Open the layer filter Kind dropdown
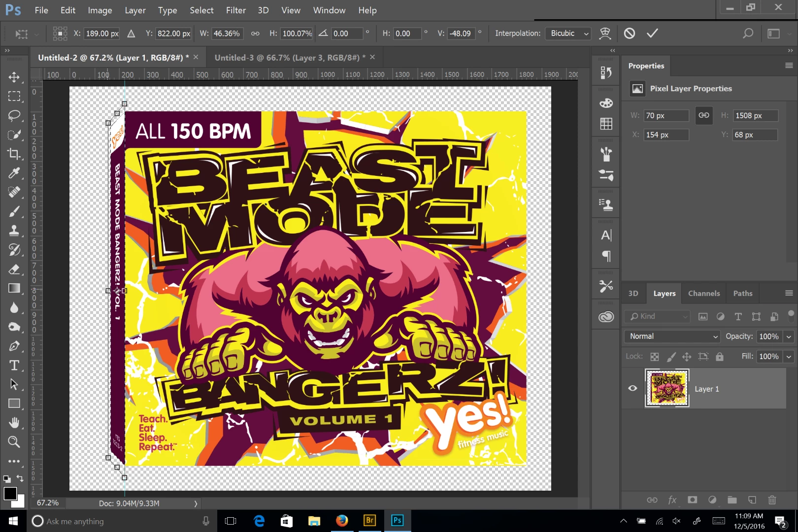This screenshot has width=798, height=532. (x=658, y=317)
